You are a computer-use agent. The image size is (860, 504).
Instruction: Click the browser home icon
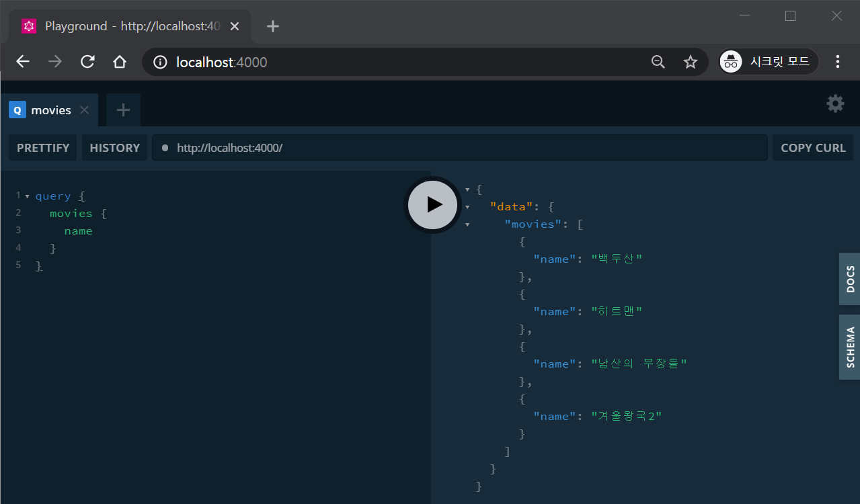coord(119,61)
